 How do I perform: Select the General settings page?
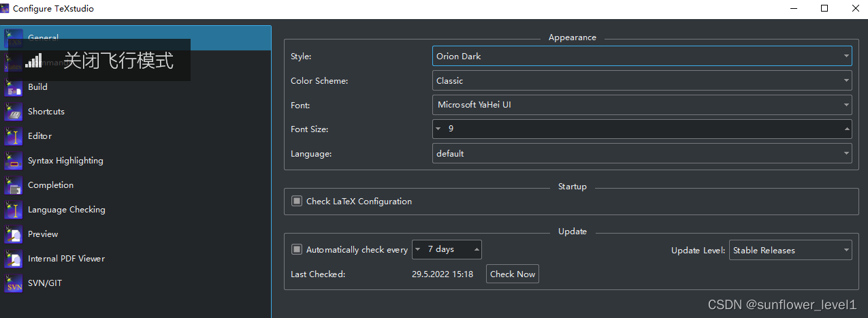tap(135, 37)
